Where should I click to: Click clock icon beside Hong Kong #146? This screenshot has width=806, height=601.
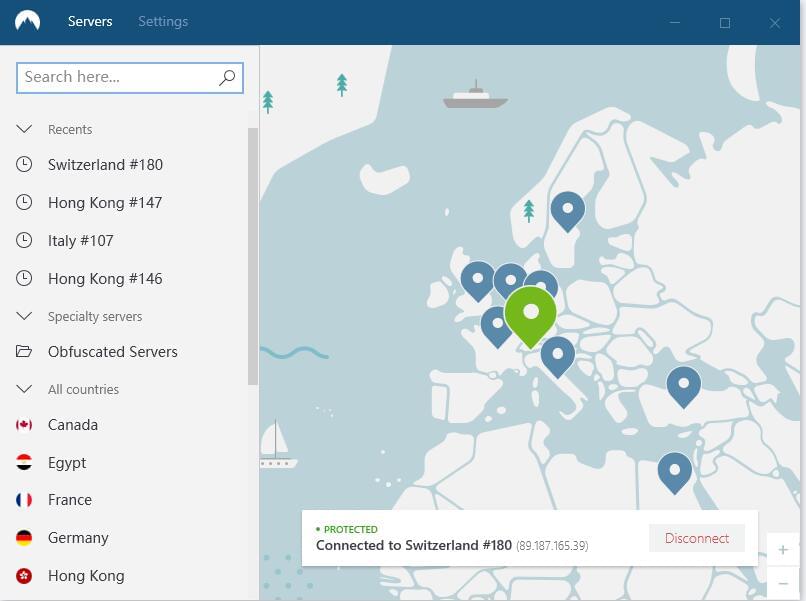[x=24, y=279]
